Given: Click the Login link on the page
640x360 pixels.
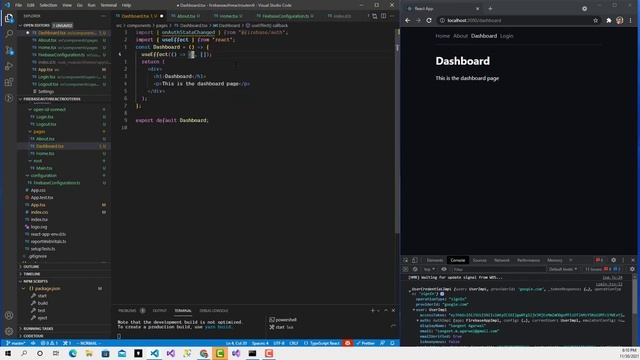Looking at the screenshot, I should tap(507, 36).
